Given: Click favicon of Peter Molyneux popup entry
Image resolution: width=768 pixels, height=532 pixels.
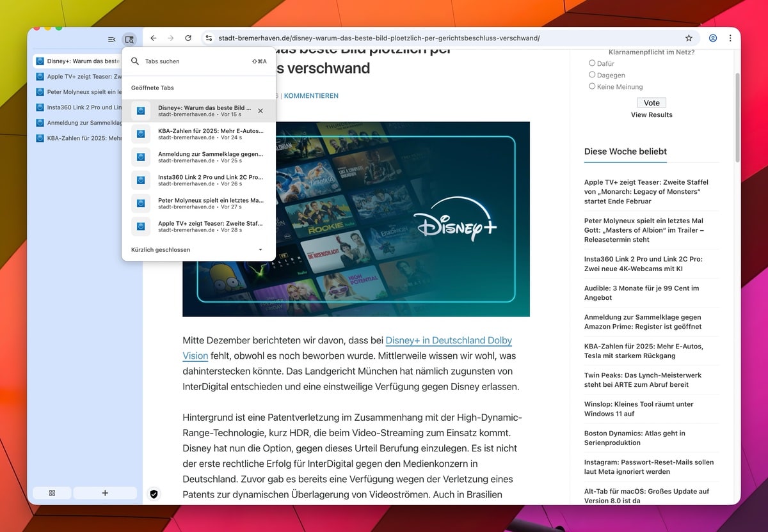Looking at the screenshot, I should pos(141,203).
